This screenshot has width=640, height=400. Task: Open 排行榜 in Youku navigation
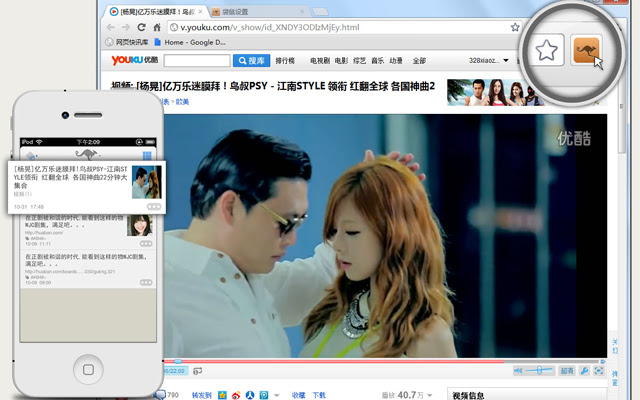285,60
